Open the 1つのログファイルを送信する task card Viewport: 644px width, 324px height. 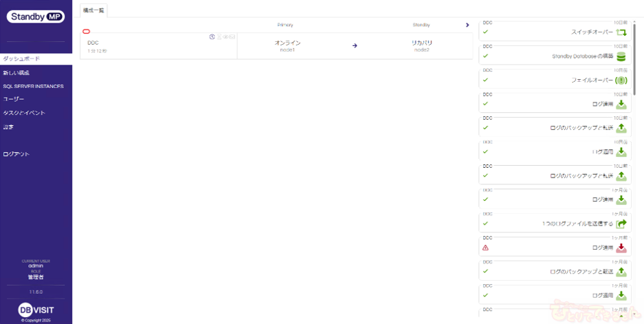(x=555, y=222)
